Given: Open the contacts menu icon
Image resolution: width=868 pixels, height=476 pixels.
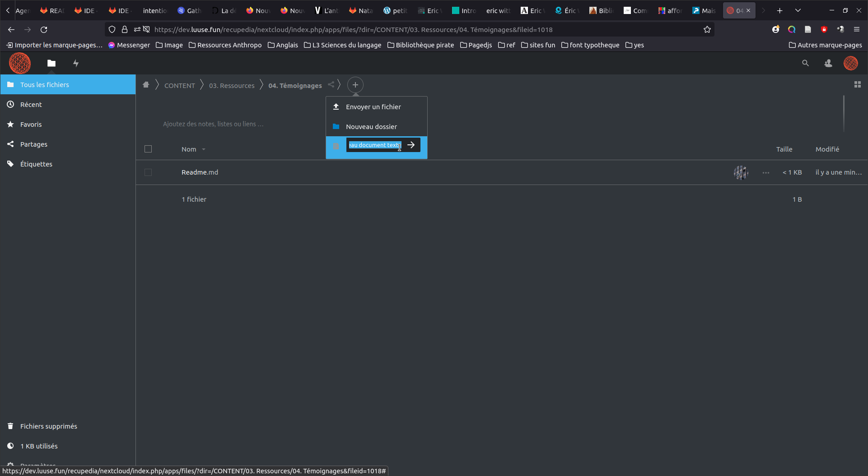Looking at the screenshot, I should [x=828, y=64].
